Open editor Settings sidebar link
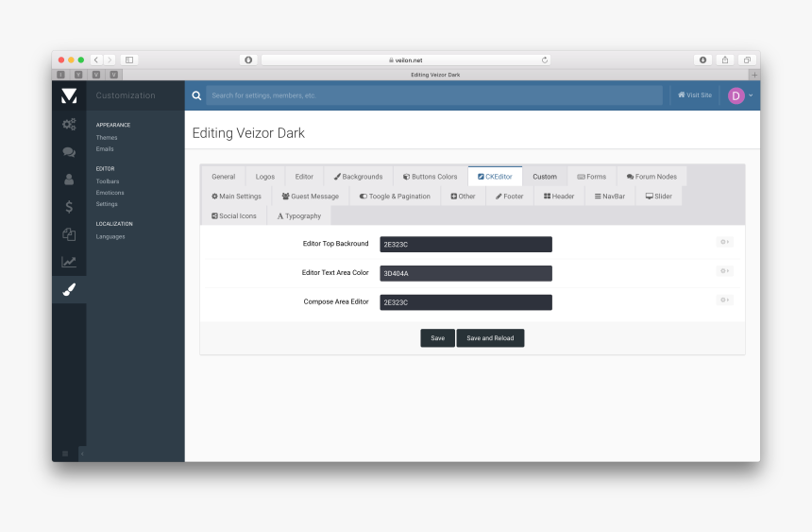The width and height of the screenshot is (812, 532). 107,204
